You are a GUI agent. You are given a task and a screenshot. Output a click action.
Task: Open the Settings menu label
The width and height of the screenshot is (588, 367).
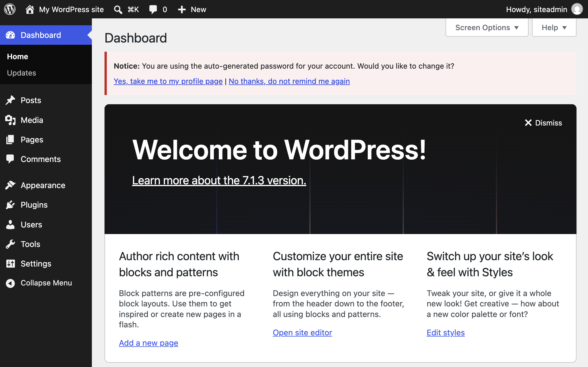tap(36, 264)
